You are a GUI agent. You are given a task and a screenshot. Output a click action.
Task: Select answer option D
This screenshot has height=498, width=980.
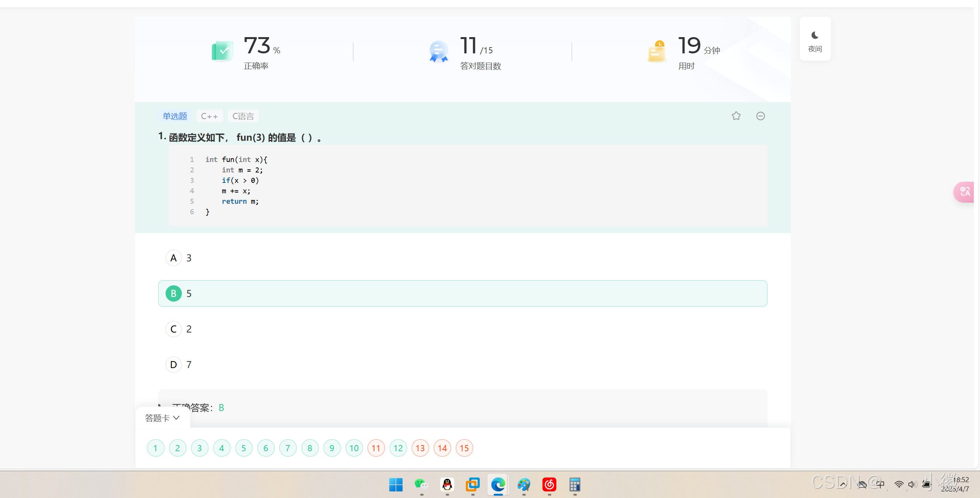(174, 365)
